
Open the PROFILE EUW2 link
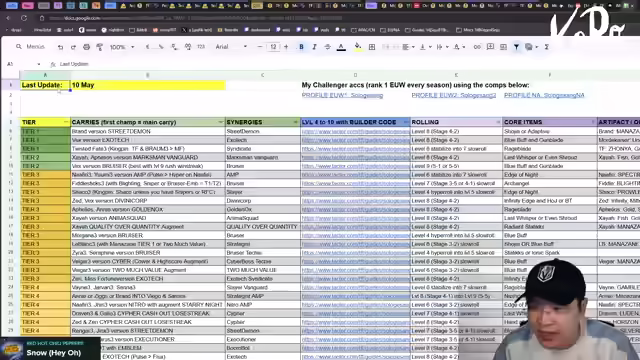tap(454, 95)
